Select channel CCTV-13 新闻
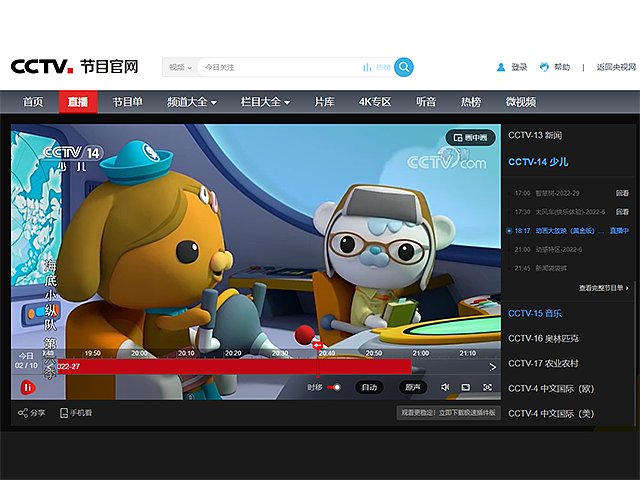The width and height of the screenshot is (640, 480). coord(535,135)
